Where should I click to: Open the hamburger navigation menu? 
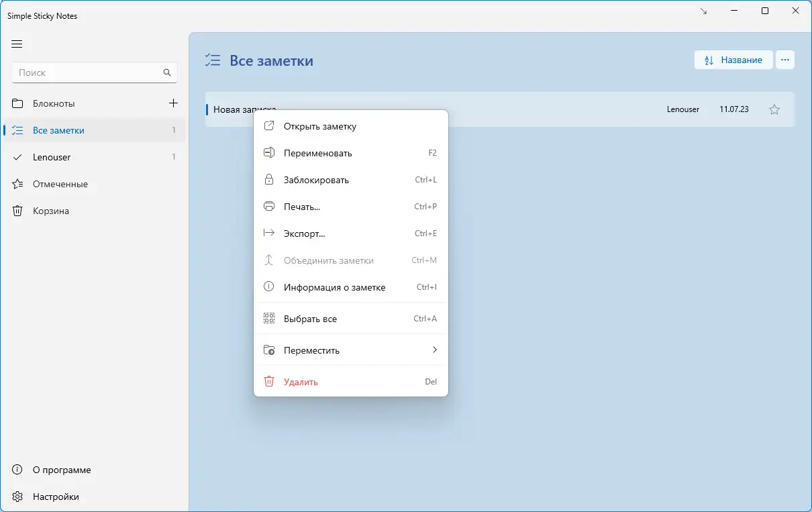[x=17, y=44]
